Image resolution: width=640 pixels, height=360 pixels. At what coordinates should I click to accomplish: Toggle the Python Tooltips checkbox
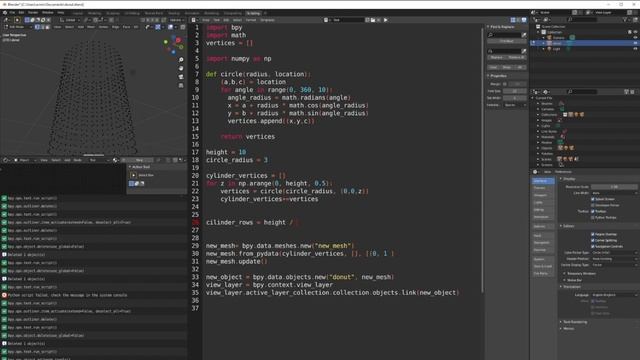593,217
